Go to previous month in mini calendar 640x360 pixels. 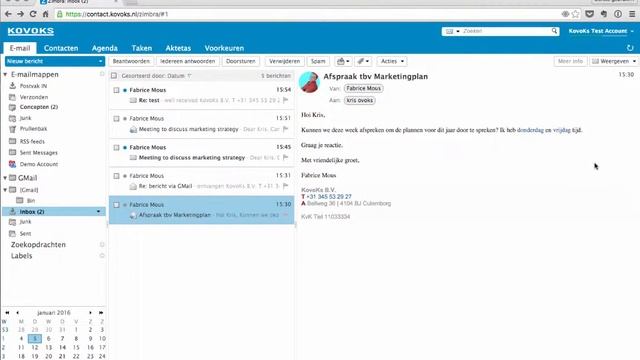click(x=18, y=313)
